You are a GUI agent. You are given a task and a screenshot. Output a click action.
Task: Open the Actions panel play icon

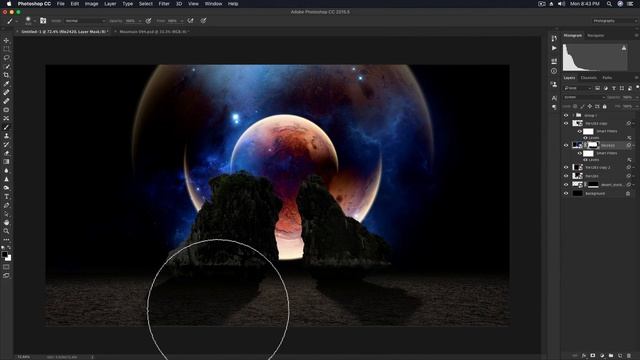click(554, 48)
